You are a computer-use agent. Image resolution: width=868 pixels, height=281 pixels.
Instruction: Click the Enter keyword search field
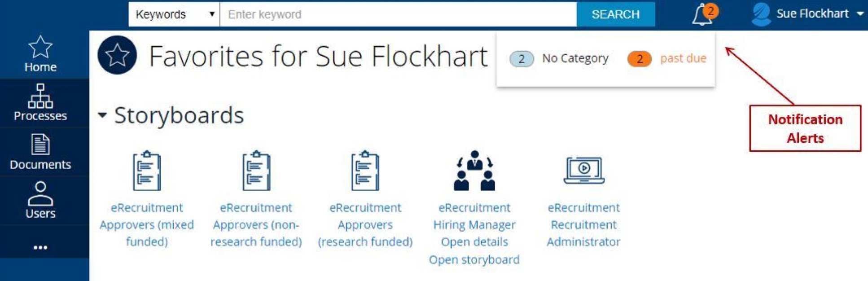point(398,14)
